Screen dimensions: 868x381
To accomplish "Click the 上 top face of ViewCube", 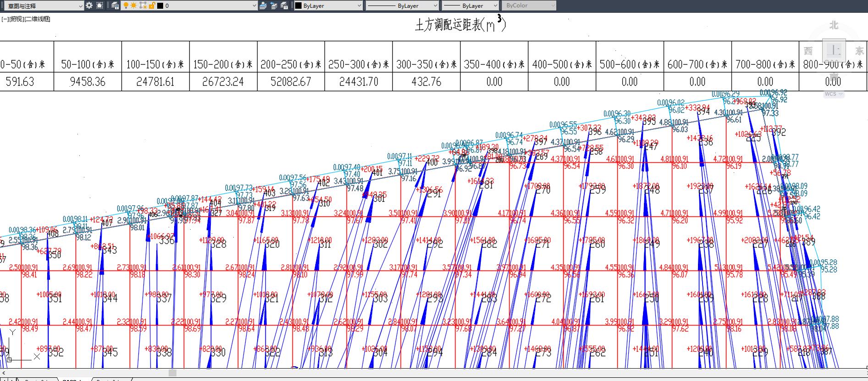I will point(834,50).
